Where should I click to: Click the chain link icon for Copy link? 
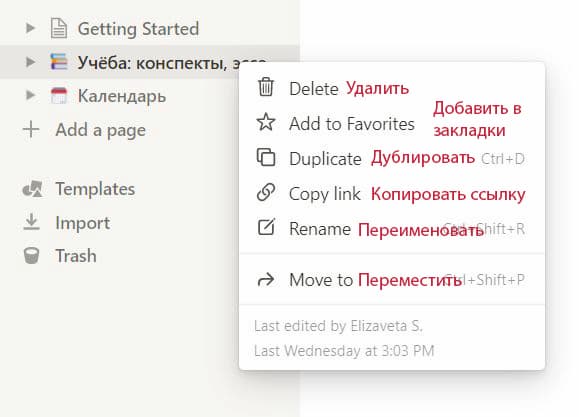click(x=266, y=192)
